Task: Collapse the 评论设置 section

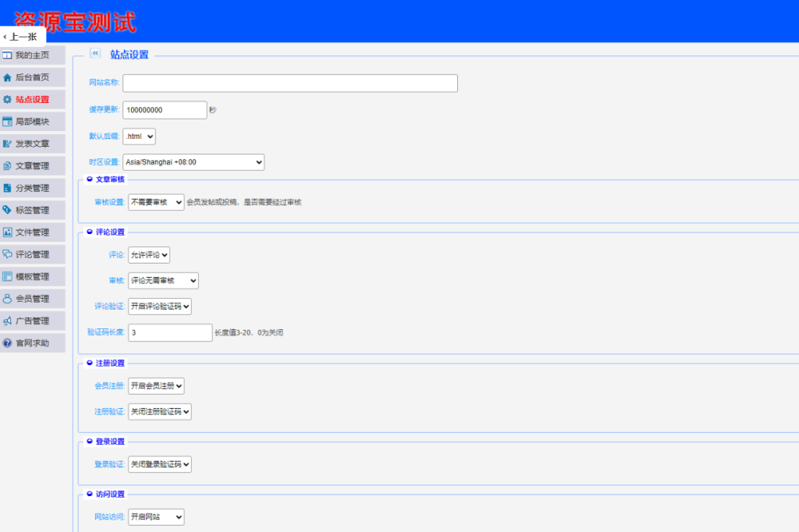Action: 90,232
